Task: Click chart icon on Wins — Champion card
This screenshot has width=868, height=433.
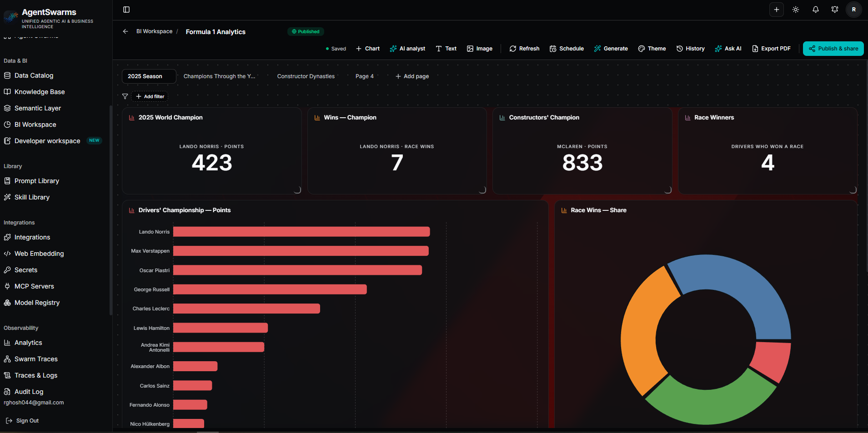Action: click(x=317, y=118)
